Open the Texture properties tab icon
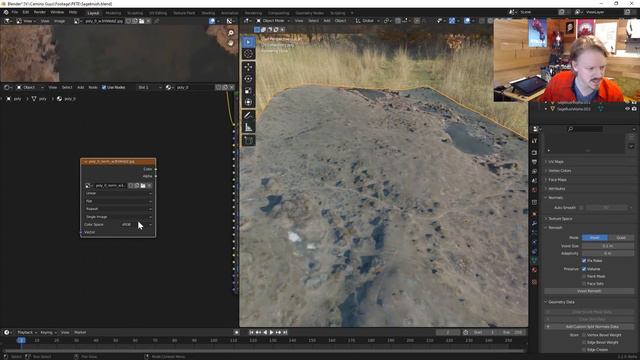The width and height of the screenshot is (640, 360). point(534,282)
